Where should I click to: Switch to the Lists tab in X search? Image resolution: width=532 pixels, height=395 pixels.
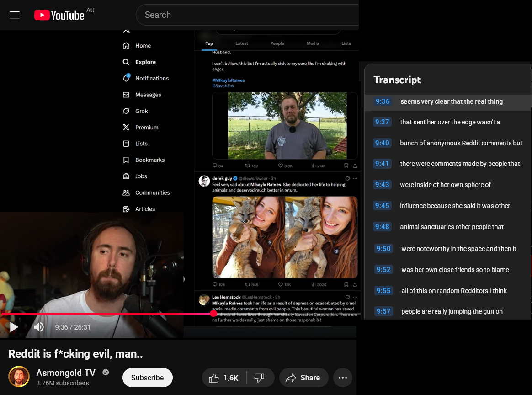[x=346, y=43]
